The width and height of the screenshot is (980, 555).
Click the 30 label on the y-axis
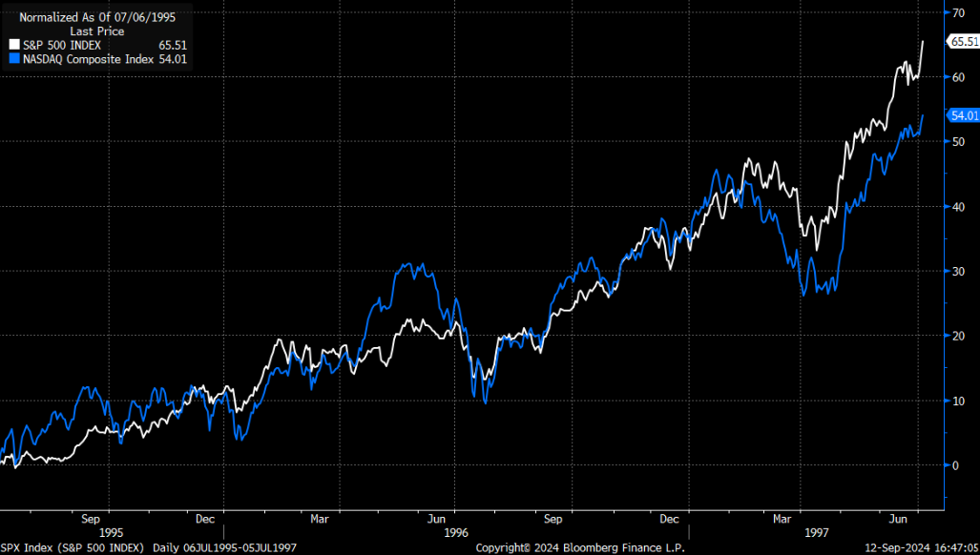pos(959,271)
